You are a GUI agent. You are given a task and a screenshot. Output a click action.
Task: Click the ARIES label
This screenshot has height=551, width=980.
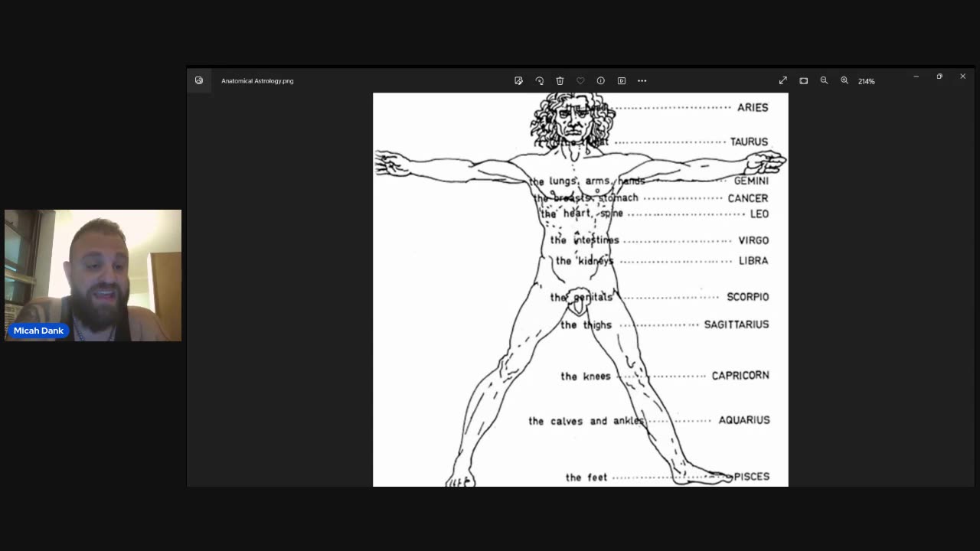[x=753, y=108]
